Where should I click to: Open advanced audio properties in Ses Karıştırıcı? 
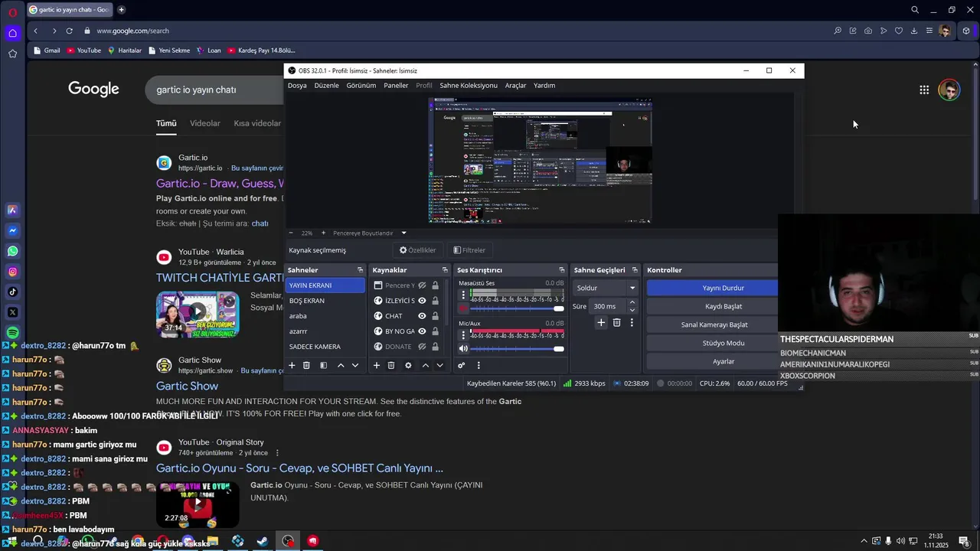(461, 366)
